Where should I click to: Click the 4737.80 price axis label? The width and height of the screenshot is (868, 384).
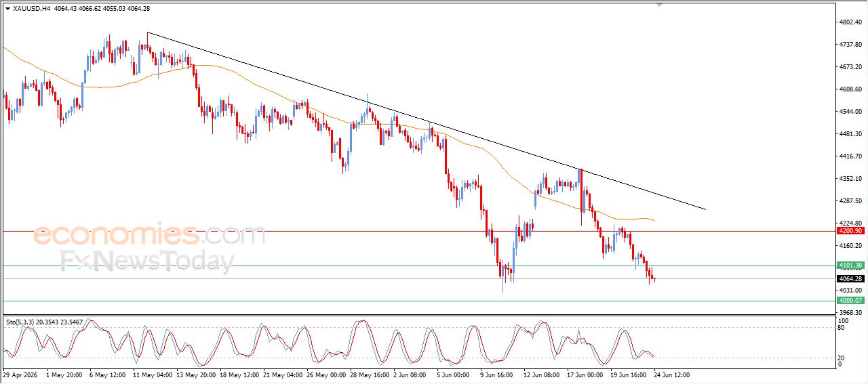852,45
